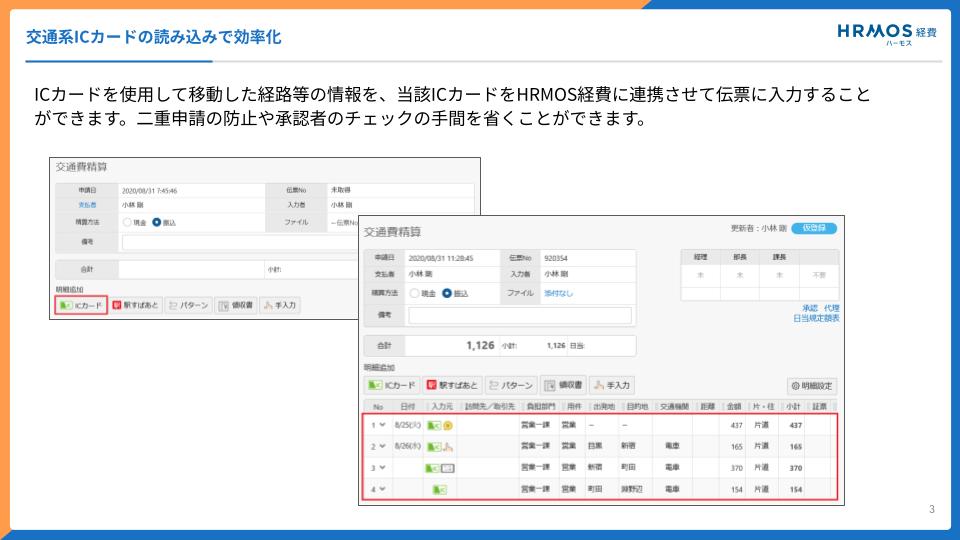Click 仮登録 status button
The width and height of the screenshot is (960, 540).
814,228
